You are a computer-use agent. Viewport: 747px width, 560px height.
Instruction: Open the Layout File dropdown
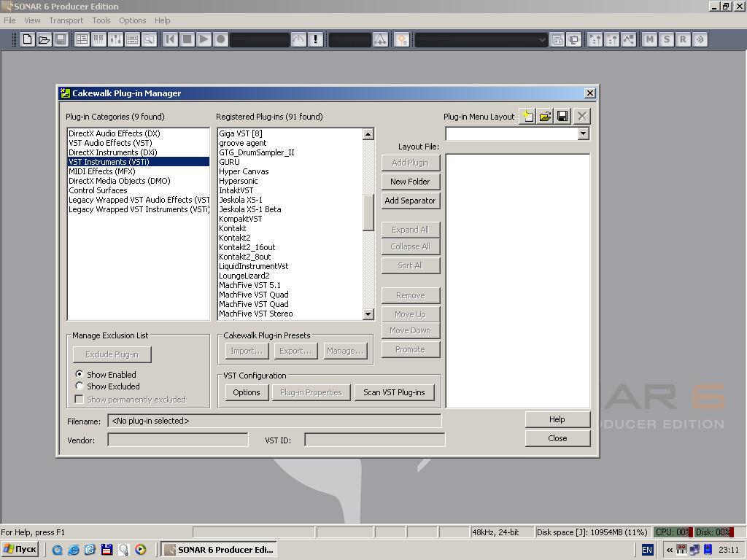tap(582, 134)
